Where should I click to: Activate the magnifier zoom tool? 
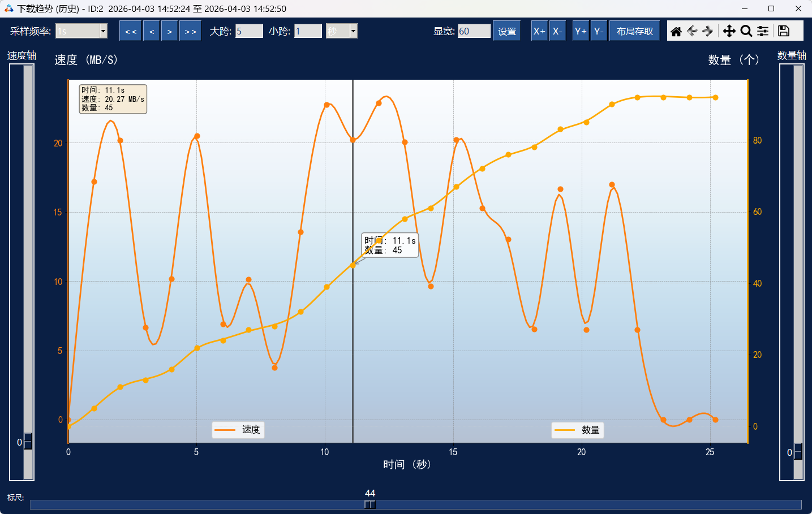tap(746, 31)
